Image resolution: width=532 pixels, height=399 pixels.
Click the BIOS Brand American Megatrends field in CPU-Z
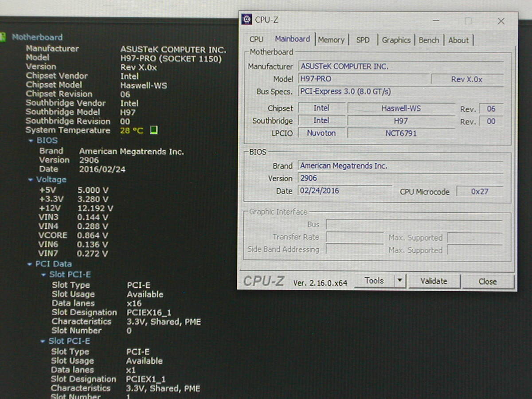pos(400,166)
